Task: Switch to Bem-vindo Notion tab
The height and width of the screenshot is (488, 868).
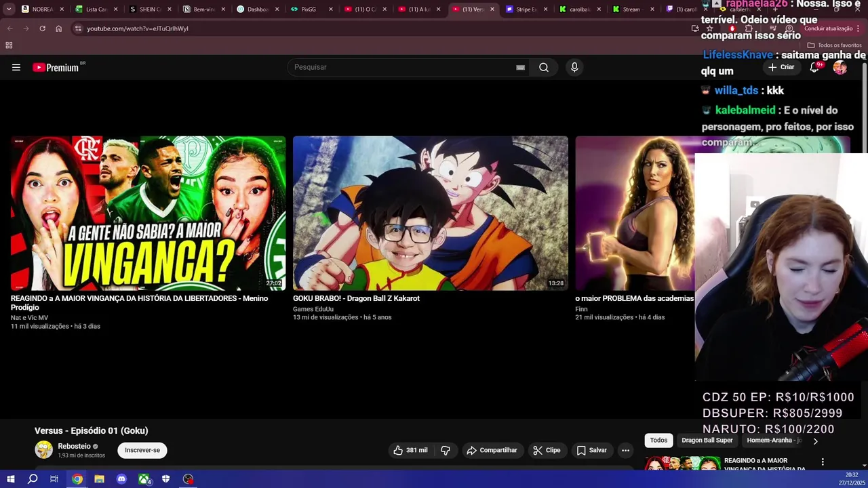Action: (x=203, y=9)
